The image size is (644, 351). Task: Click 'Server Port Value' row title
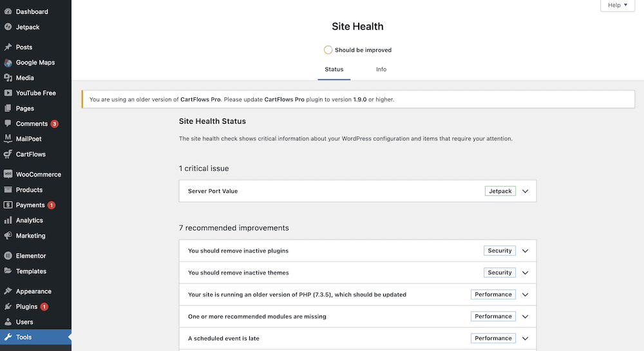point(213,191)
